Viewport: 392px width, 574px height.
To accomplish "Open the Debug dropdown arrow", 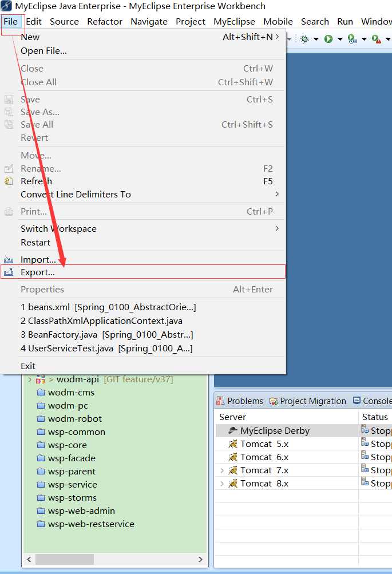I will pyautogui.click(x=316, y=39).
